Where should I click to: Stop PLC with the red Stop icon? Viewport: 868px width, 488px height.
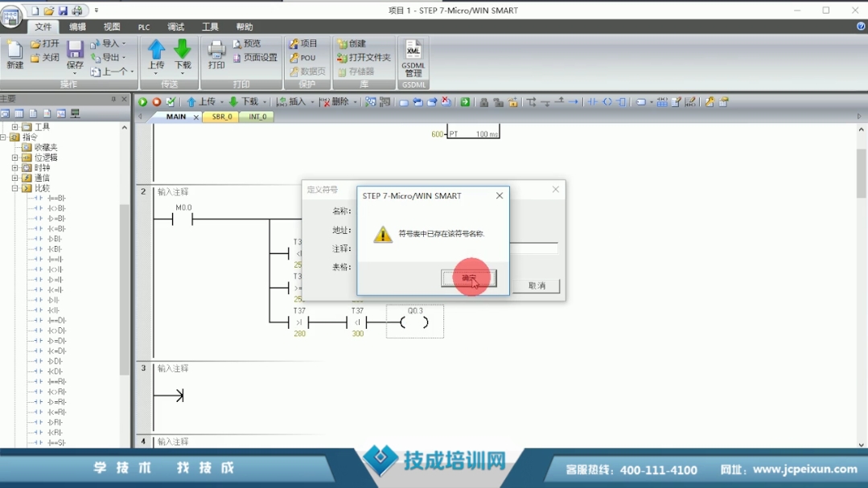point(157,102)
